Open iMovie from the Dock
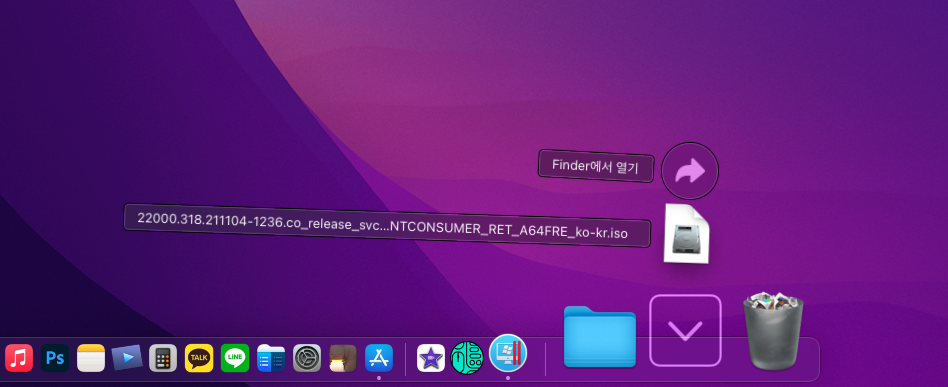 pos(431,358)
